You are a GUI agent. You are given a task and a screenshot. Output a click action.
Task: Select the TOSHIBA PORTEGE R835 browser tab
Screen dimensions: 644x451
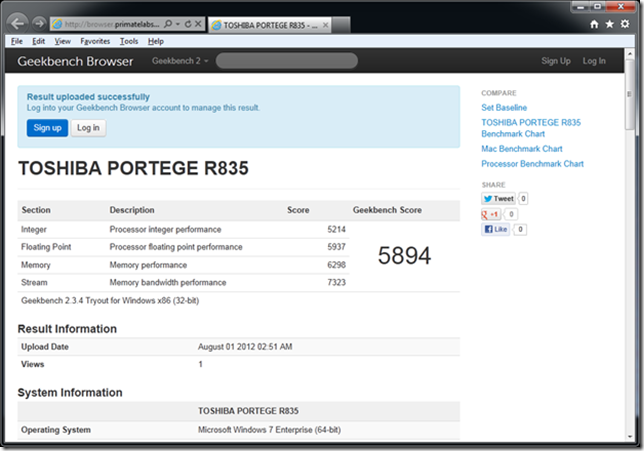[269, 25]
